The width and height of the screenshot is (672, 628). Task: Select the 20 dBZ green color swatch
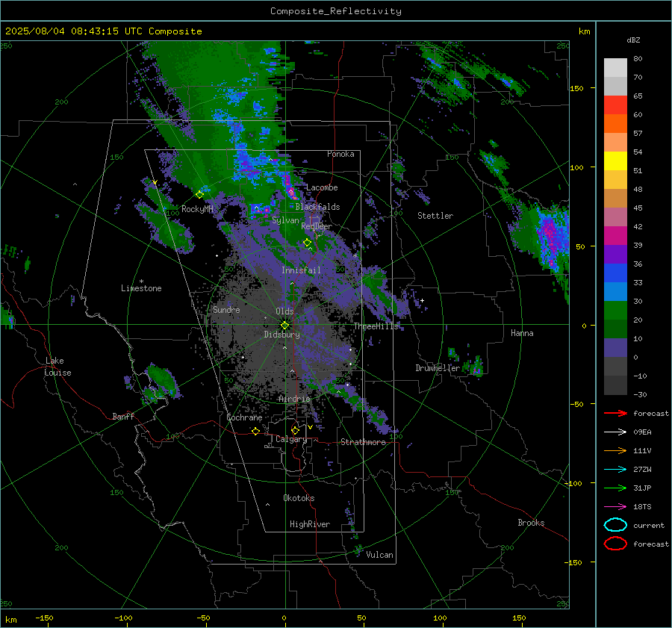[615, 310]
